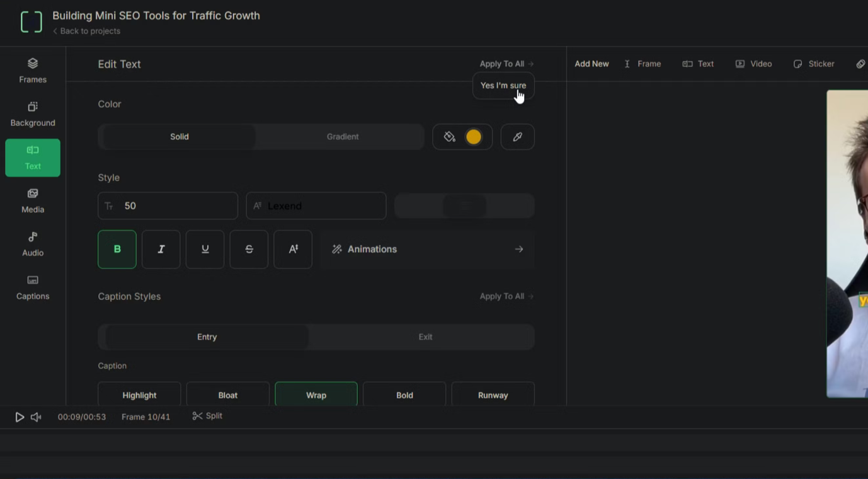Click Apply To All beside Caption Styles
This screenshot has height=479, width=868.
[x=506, y=296]
